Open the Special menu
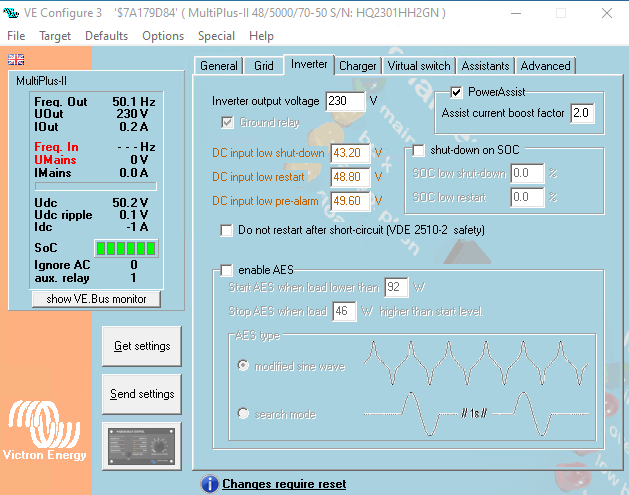629x495 pixels. coord(216,36)
